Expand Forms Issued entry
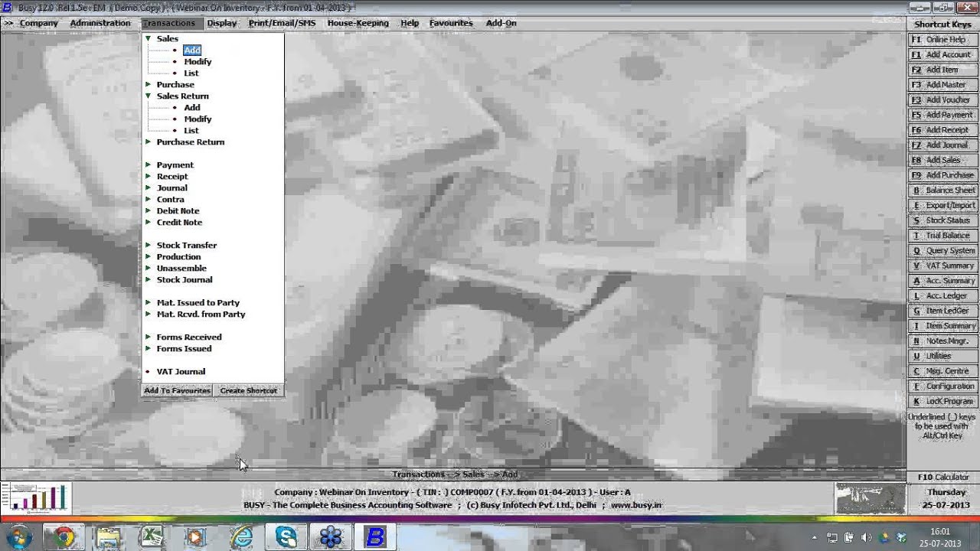Screen dimensions: 980x551 coord(148,348)
